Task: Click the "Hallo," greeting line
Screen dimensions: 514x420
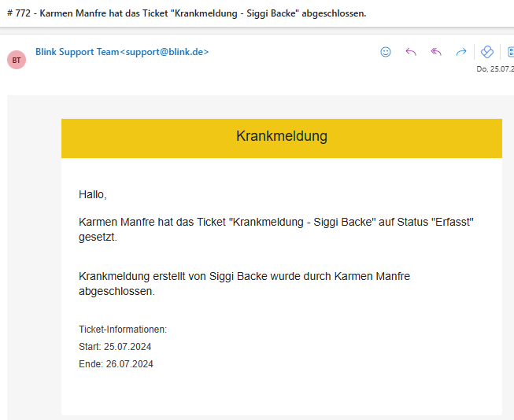Action: (x=92, y=194)
